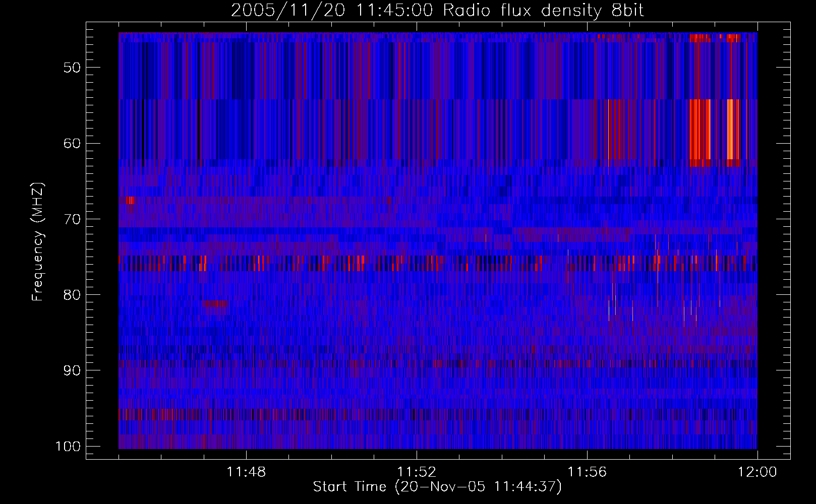The image size is (816, 504).
Task: Click the 90 frequency tick label
Action: (x=72, y=370)
